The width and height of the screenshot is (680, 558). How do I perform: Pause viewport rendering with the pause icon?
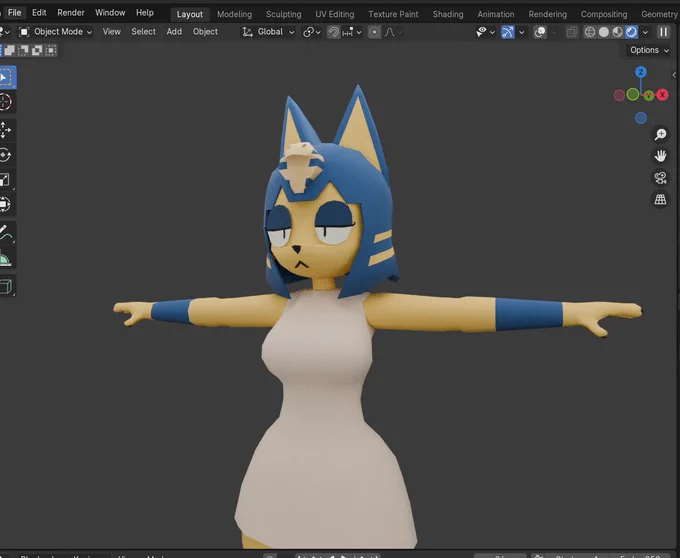(x=664, y=32)
